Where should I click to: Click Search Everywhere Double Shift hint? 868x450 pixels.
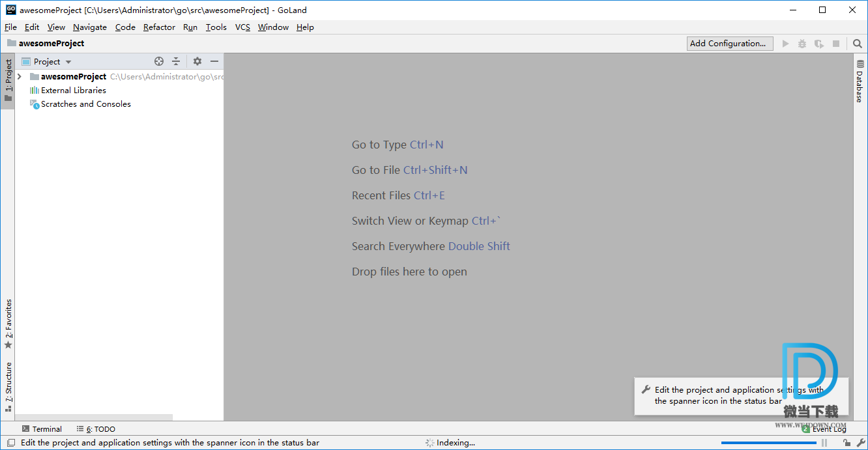click(431, 246)
